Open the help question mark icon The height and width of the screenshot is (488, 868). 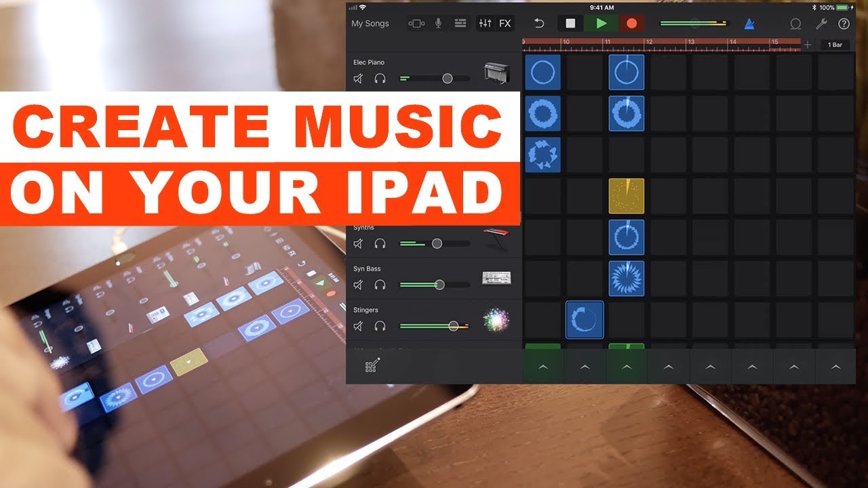pos(844,24)
